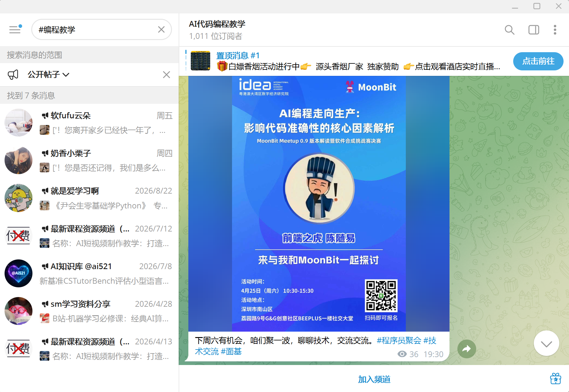Viewport: 569px width, 392px height.
Task: Click 加入频道 to join the channel
Action: [374, 379]
